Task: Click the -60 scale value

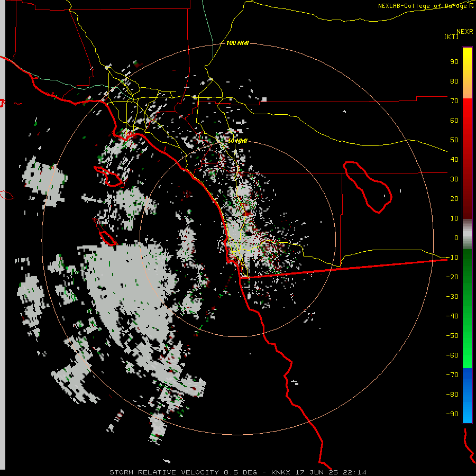Action: pyautogui.click(x=452, y=355)
